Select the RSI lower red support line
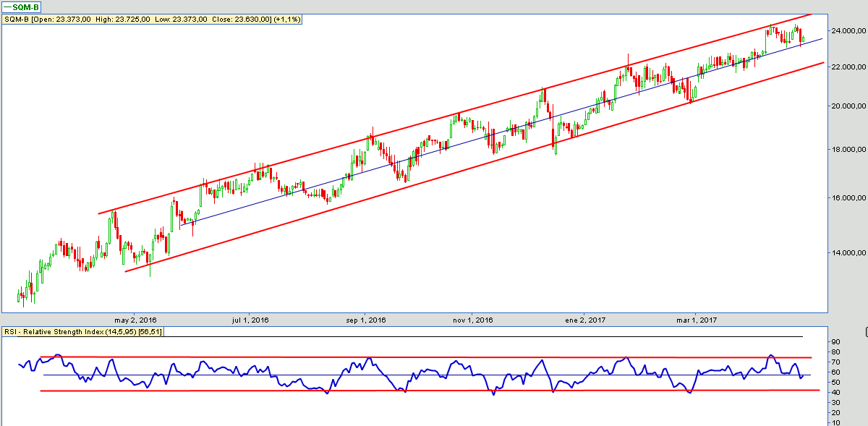The image size is (868, 426). coord(430,391)
